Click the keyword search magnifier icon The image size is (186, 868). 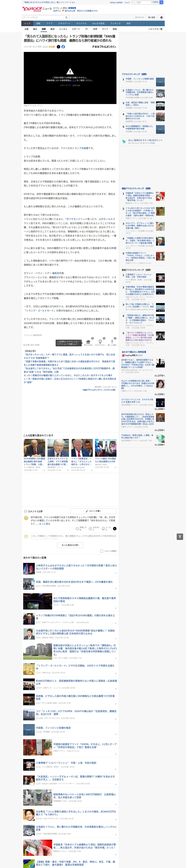66,18
